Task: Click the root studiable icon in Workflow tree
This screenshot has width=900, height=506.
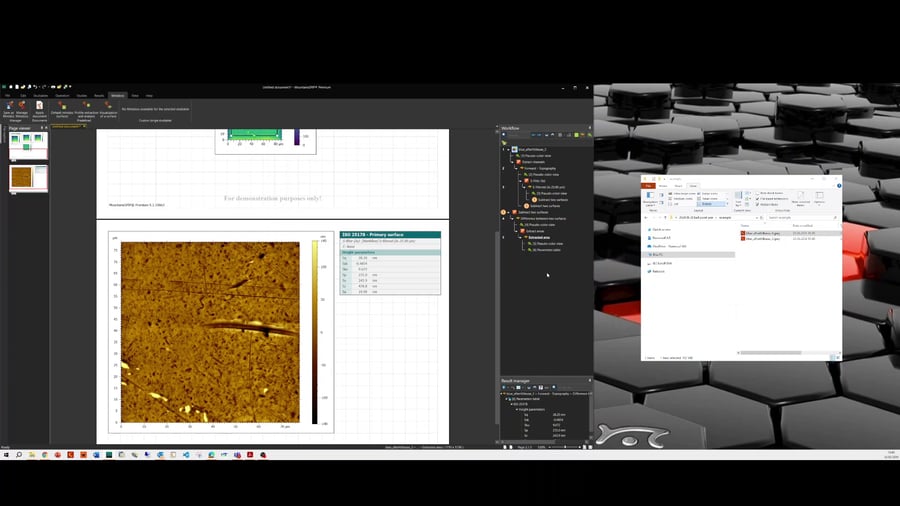Action: pyautogui.click(x=515, y=149)
